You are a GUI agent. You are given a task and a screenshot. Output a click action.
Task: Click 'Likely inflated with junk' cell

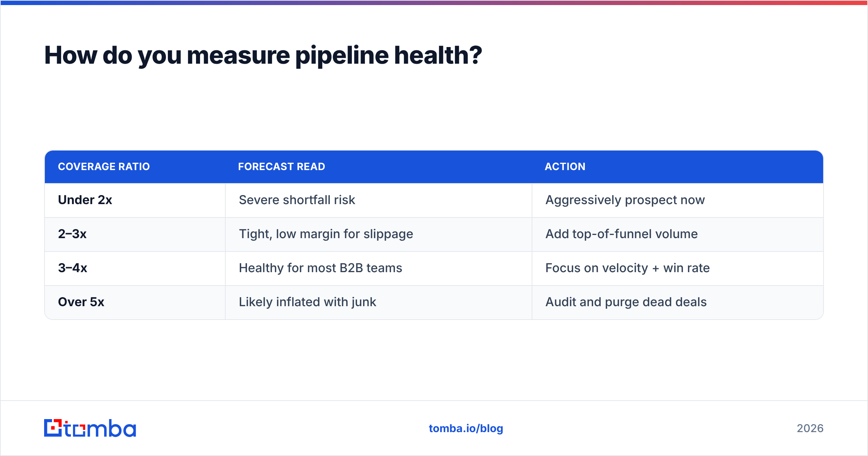coord(379,302)
